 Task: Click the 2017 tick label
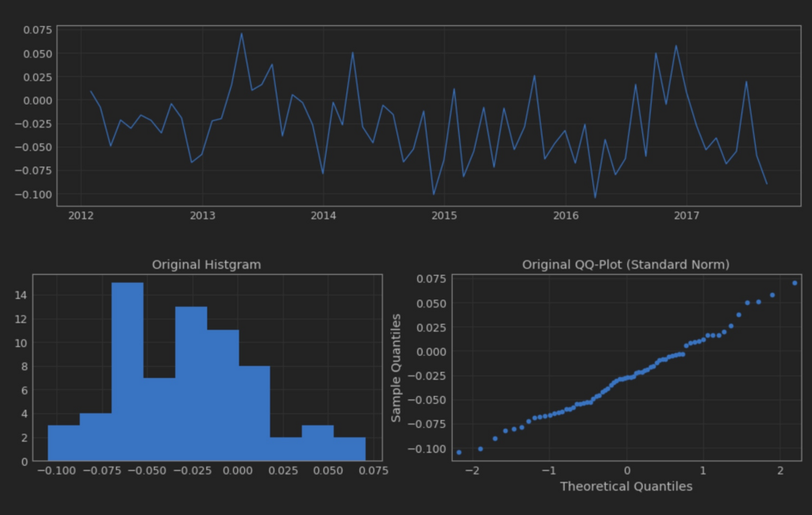point(687,216)
